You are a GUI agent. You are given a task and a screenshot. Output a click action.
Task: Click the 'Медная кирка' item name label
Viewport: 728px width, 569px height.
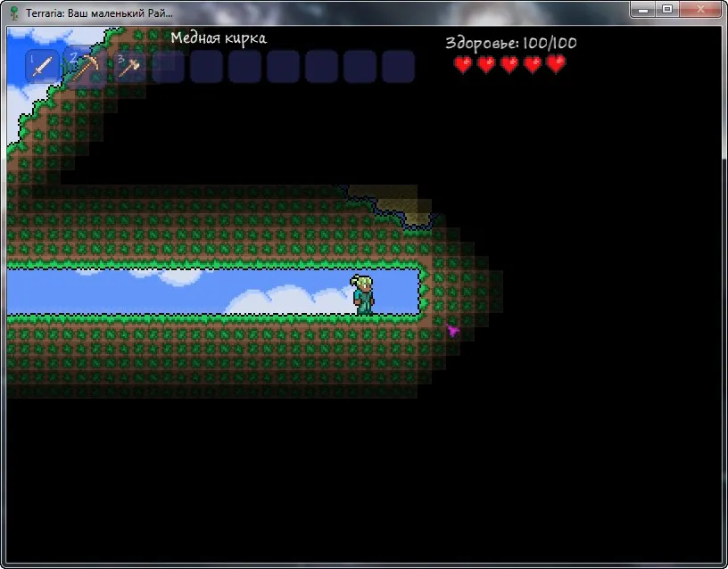219,38
